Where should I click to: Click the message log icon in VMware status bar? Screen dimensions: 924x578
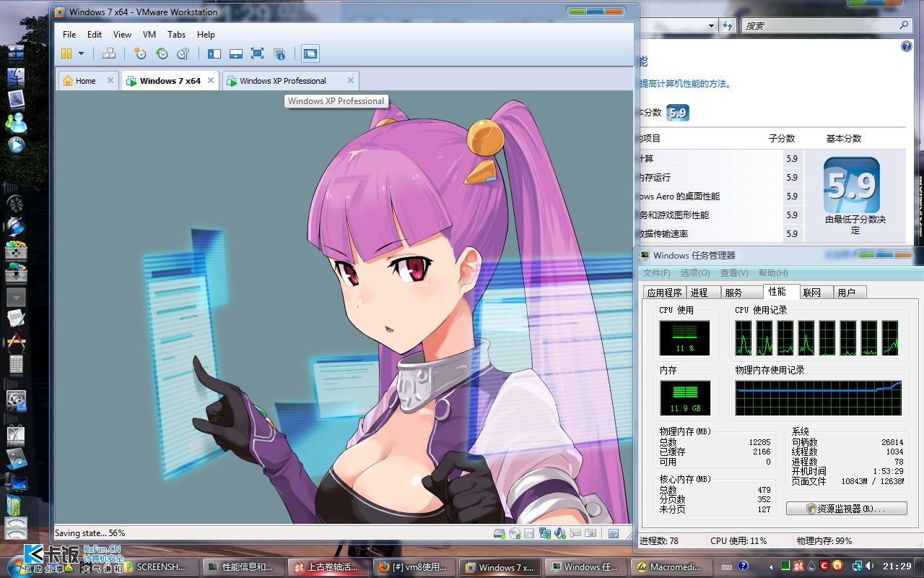pyautogui.click(x=614, y=533)
